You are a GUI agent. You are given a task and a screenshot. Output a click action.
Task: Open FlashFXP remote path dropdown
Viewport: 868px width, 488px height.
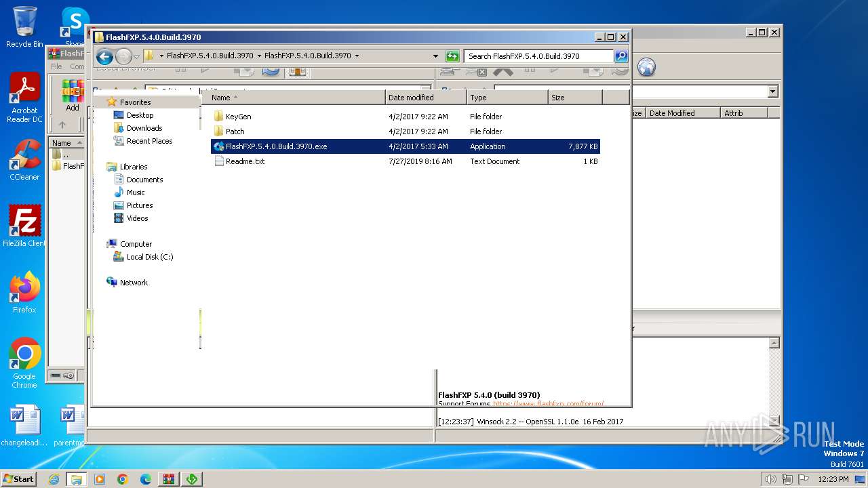click(x=773, y=91)
